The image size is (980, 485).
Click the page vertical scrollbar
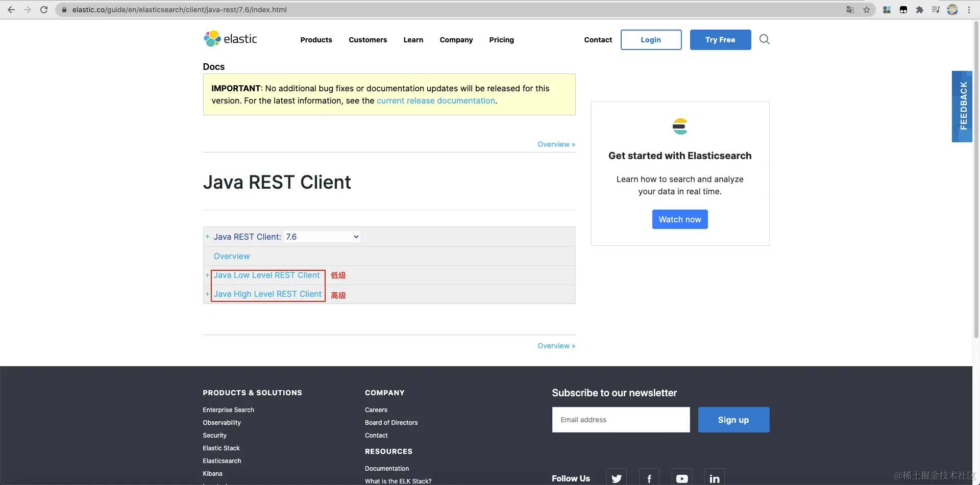tap(976, 178)
